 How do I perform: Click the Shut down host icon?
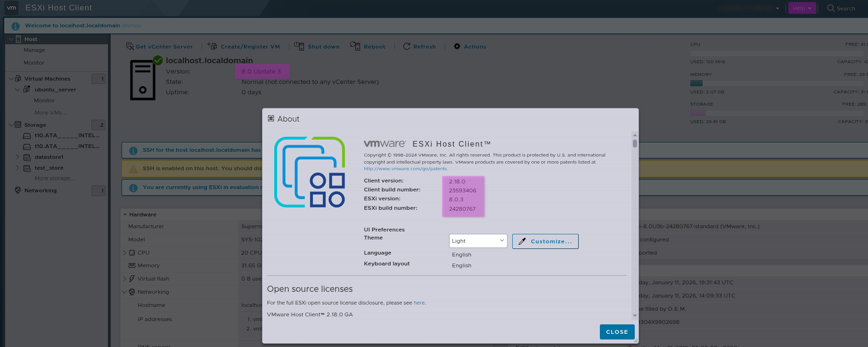click(x=299, y=46)
